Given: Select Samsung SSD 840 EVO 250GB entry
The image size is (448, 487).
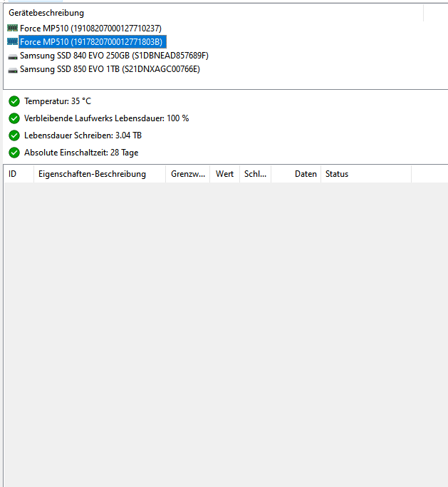Looking at the screenshot, I should (x=114, y=56).
